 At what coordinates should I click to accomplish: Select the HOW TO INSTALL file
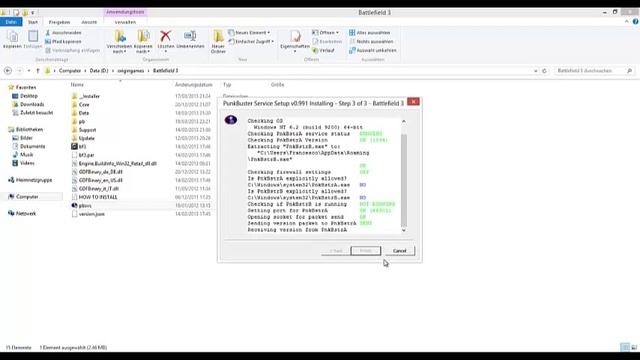click(94, 197)
